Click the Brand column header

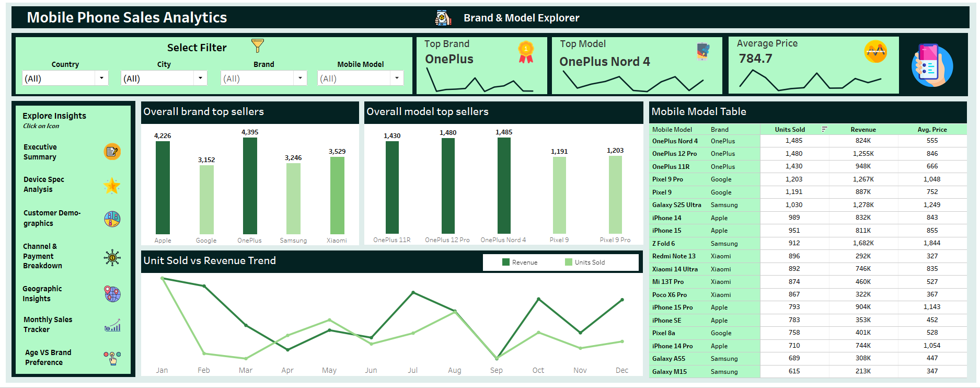click(719, 129)
